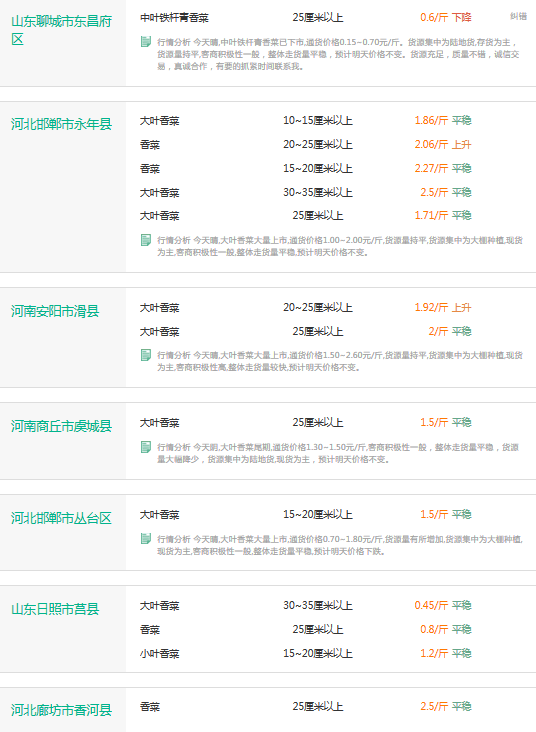This screenshot has width=536, height=732.
Task: Open the 山东日照市莒县 region link
Action: click(55, 609)
